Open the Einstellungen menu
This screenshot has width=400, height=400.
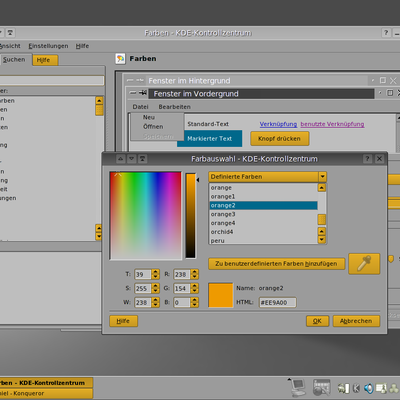tap(48, 46)
